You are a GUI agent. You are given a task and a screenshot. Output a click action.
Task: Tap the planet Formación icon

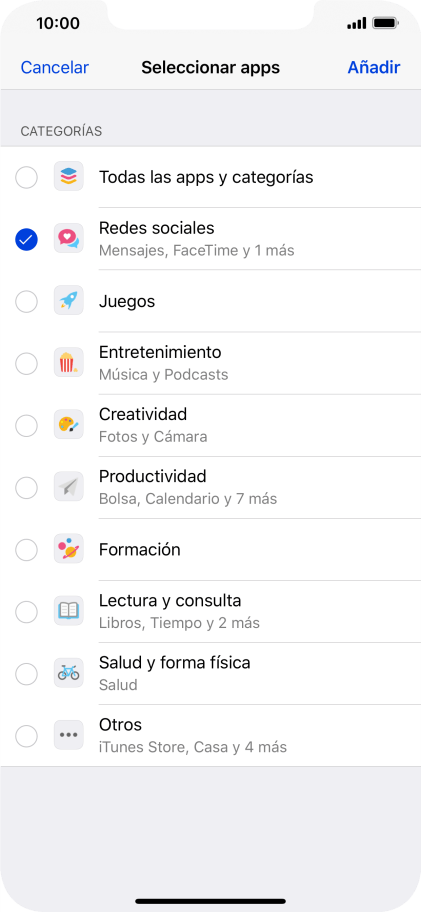coord(69,550)
